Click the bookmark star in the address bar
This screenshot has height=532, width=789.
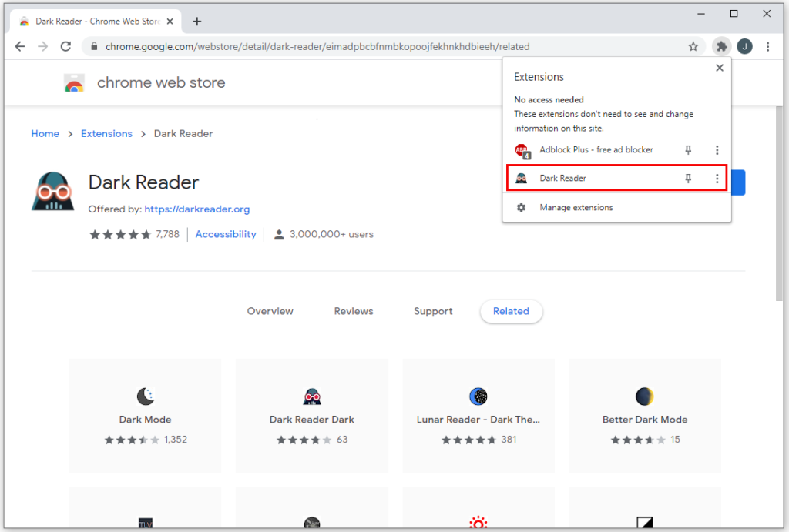[x=693, y=46]
